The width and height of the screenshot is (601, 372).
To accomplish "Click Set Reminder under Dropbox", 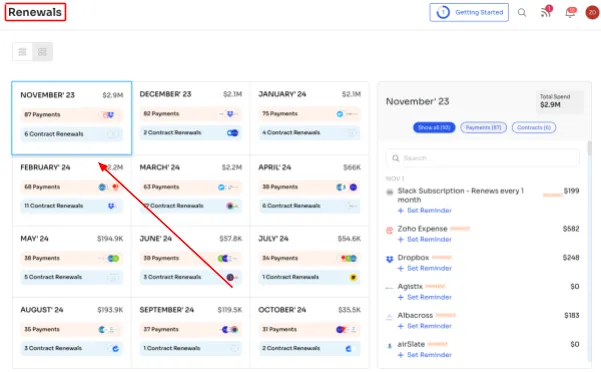I will coord(425,268).
